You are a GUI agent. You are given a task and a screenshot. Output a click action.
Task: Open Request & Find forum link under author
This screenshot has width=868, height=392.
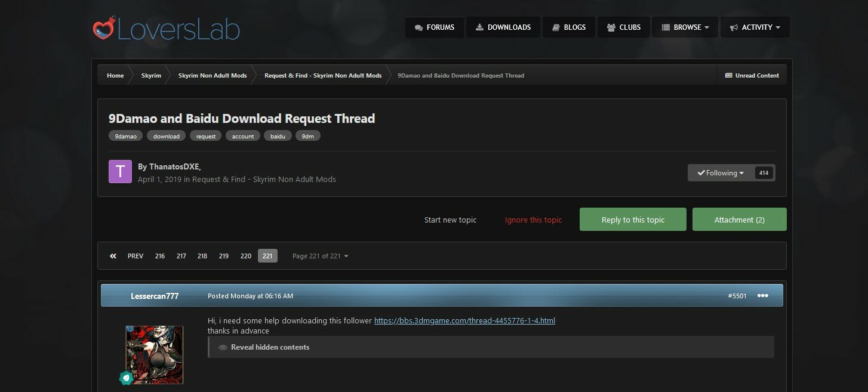coord(264,179)
